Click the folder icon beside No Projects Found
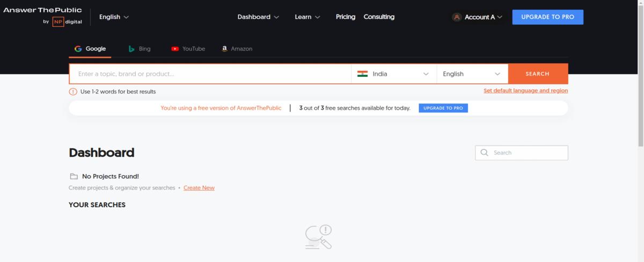 (74, 176)
